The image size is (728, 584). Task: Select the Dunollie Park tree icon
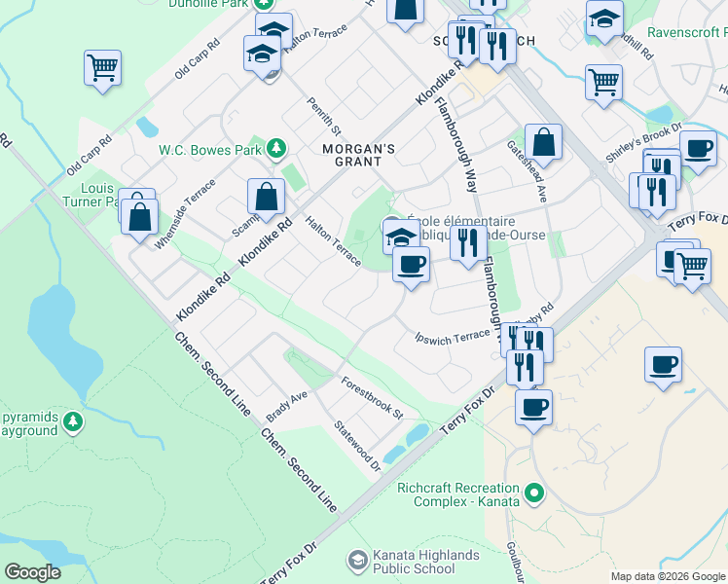tap(264, 4)
